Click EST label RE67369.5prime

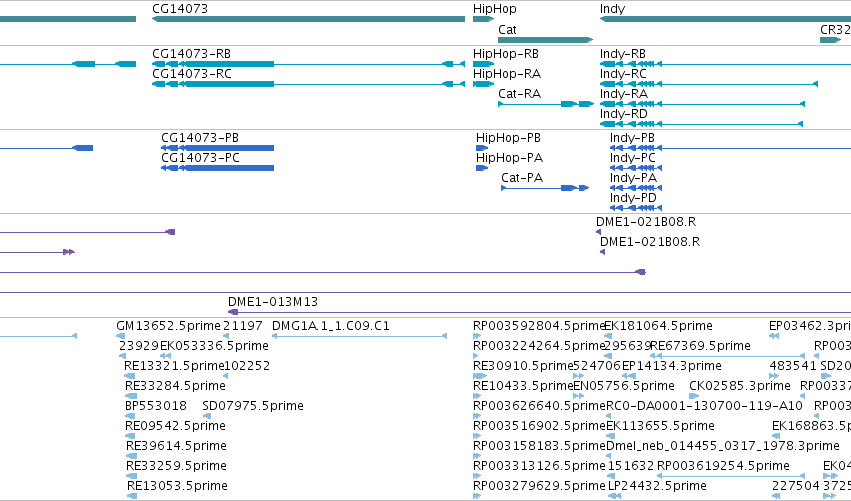point(700,347)
